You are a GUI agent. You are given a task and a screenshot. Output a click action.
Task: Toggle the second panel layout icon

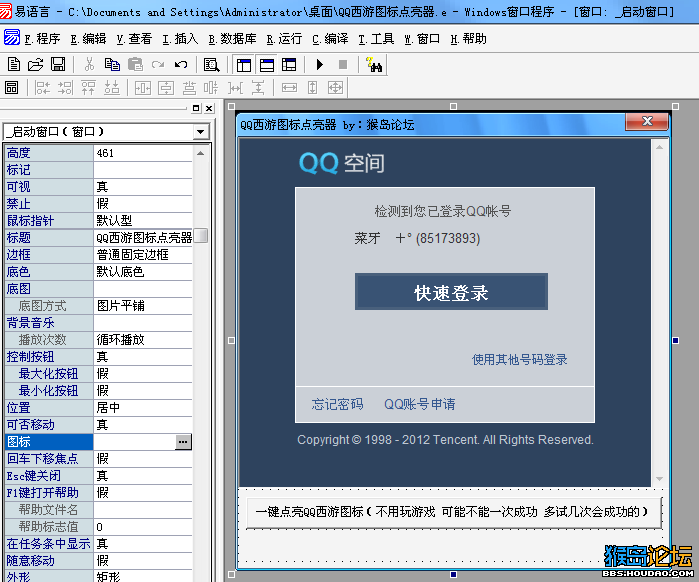(x=267, y=65)
